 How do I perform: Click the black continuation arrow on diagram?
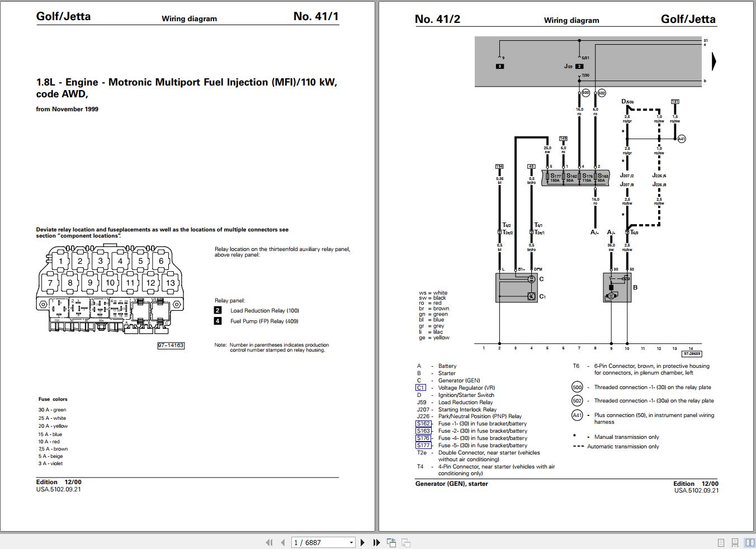[x=714, y=61]
